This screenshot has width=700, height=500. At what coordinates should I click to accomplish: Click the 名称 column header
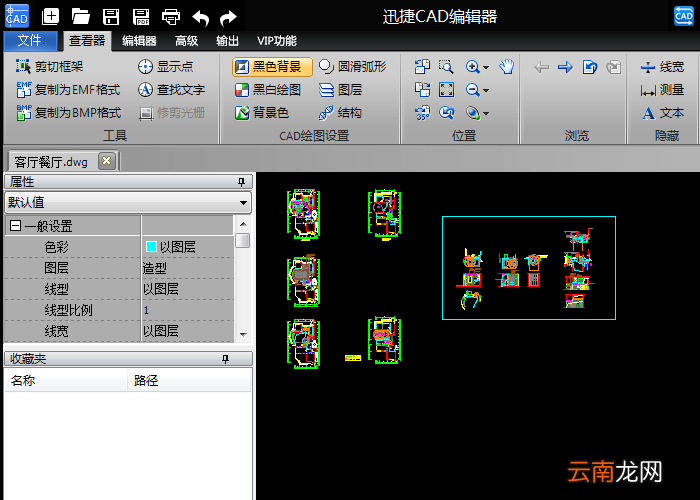[66, 380]
